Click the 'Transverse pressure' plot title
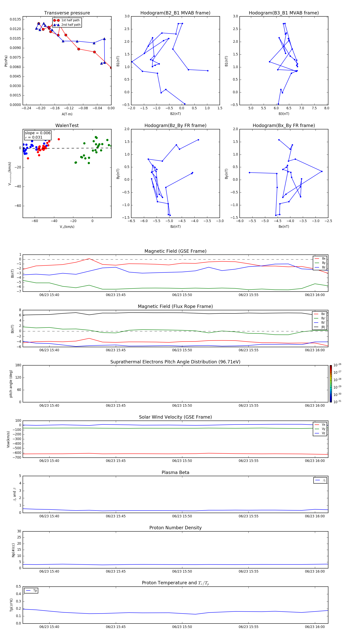The height and width of the screenshot is (644, 351). click(67, 13)
